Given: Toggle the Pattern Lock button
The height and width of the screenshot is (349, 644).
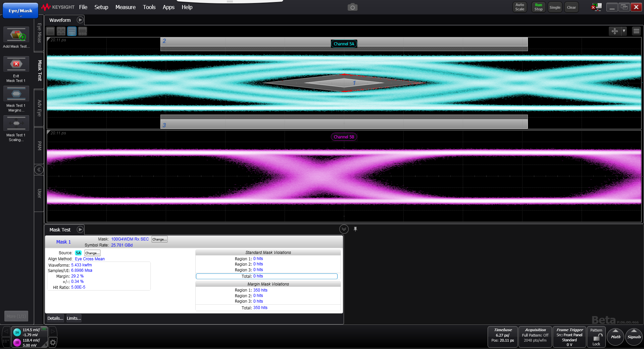Looking at the screenshot, I should click(596, 337).
